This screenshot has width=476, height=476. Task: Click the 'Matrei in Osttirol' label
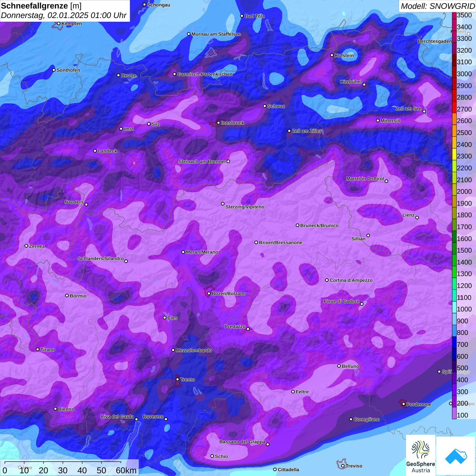pyautogui.click(x=365, y=178)
